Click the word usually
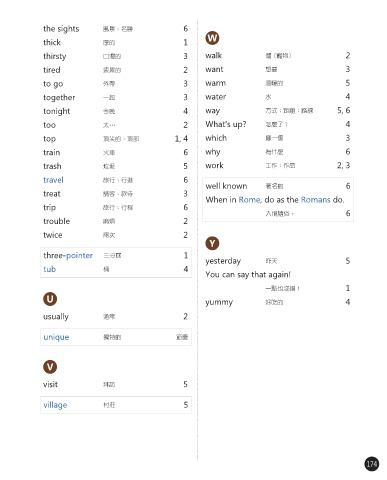Viewport: 387px width, 480px height. pyautogui.click(x=56, y=317)
